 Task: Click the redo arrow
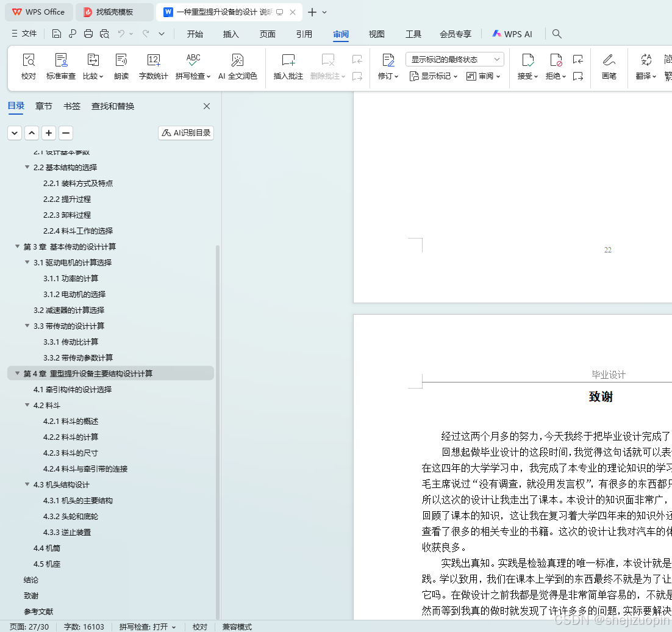coord(146,34)
